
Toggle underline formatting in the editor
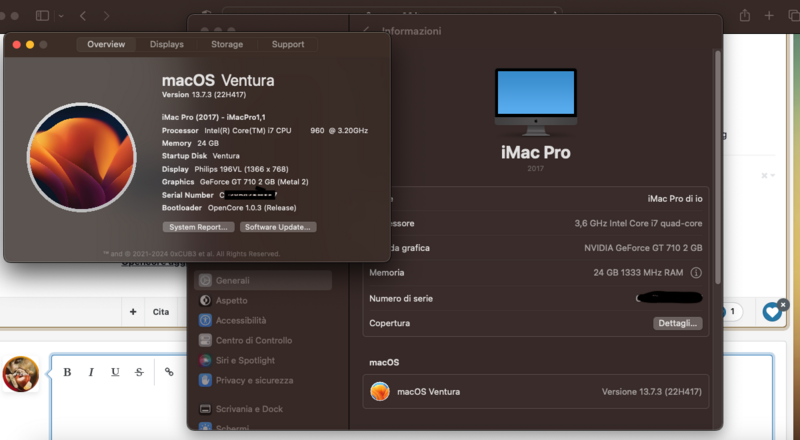tap(115, 372)
